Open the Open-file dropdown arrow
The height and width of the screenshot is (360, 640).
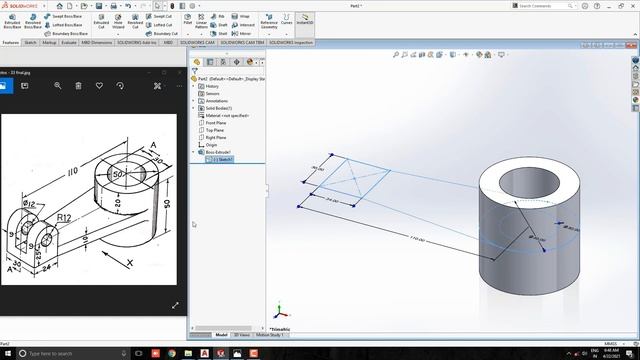tap(91, 6)
